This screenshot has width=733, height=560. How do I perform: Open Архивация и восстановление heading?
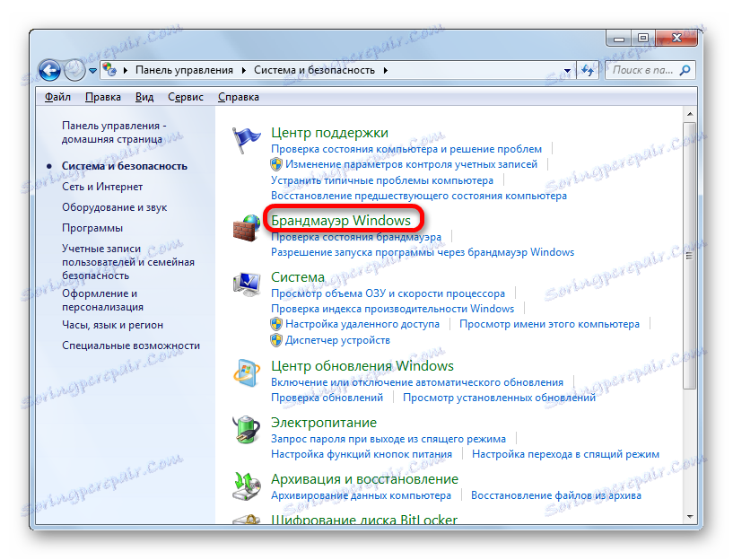coord(364,478)
